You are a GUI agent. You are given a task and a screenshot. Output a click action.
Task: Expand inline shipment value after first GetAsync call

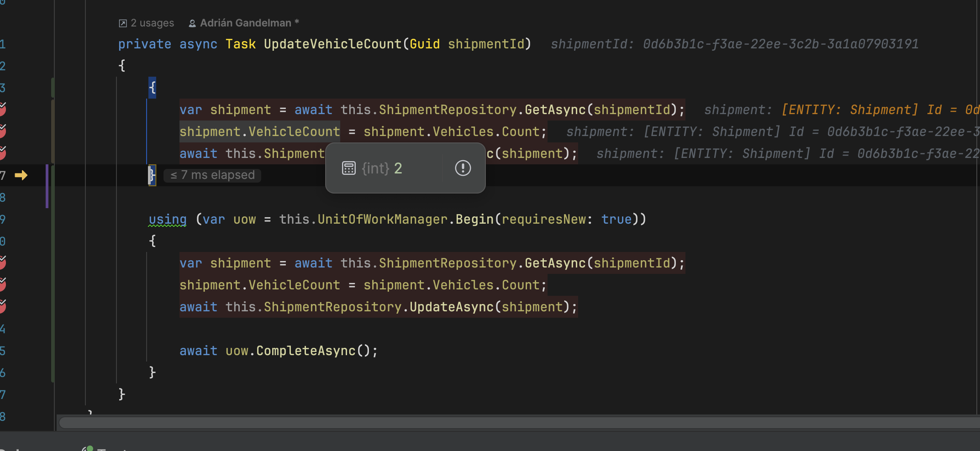(x=840, y=110)
